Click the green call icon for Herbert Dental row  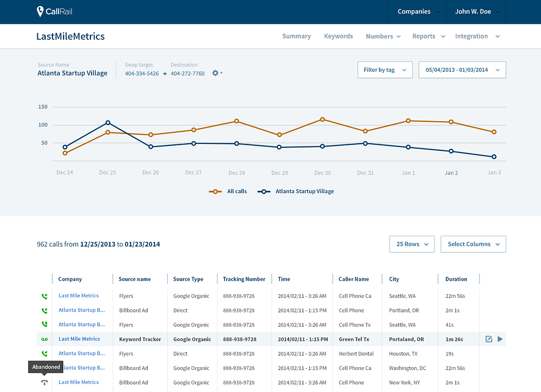pyautogui.click(x=44, y=354)
